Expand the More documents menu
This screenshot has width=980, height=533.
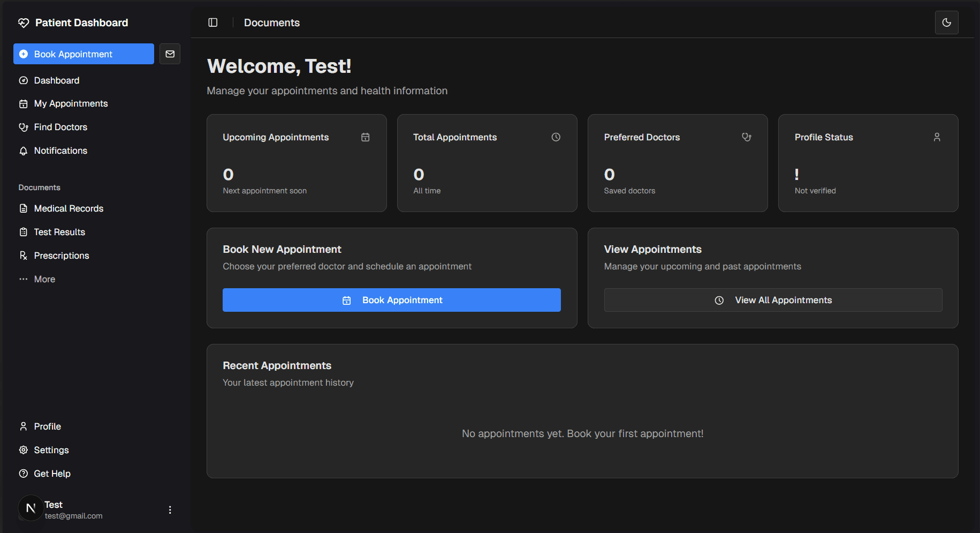44,279
